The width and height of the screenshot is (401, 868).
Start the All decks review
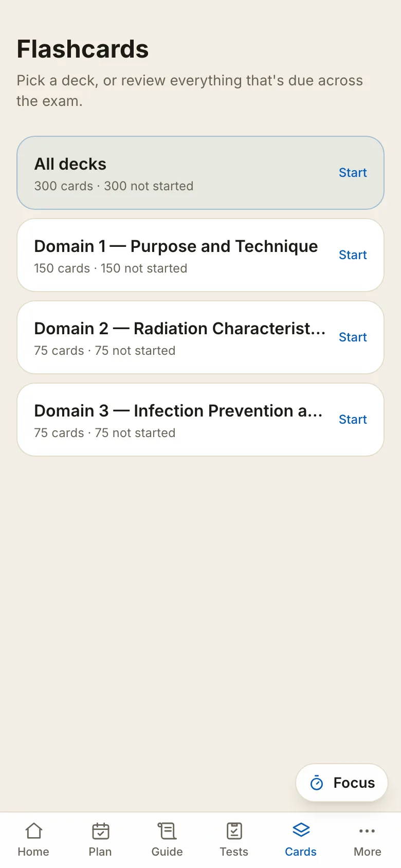pyautogui.click(x=353, y=173)
